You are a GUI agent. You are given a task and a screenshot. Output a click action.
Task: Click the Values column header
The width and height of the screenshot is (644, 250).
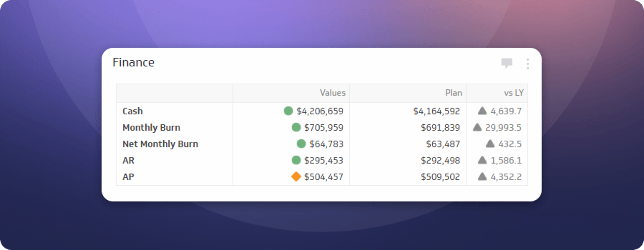pyautogui.click(x=332, y=93)
